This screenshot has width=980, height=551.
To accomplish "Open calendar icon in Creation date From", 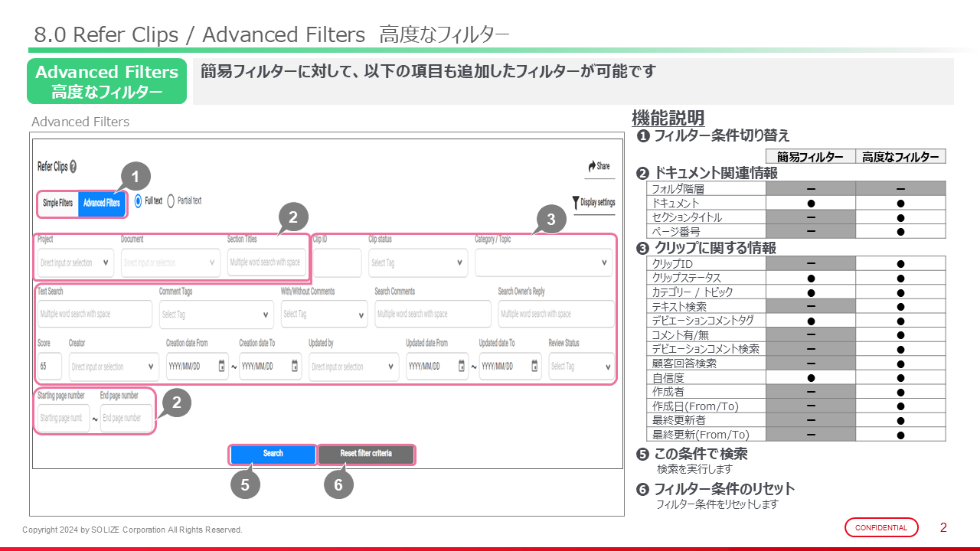I will click(222, 367).
